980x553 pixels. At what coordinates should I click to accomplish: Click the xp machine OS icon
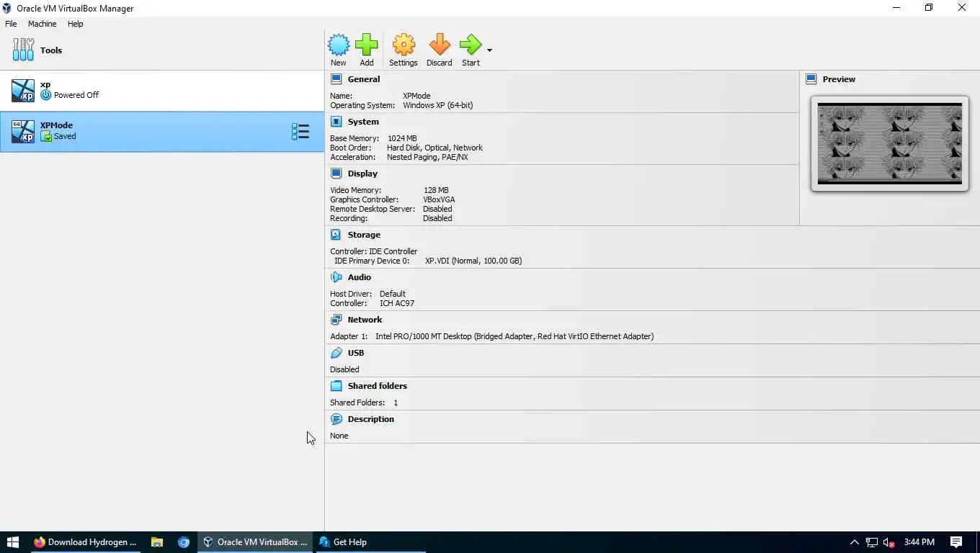pyautogui.click(x=23, y=91)
